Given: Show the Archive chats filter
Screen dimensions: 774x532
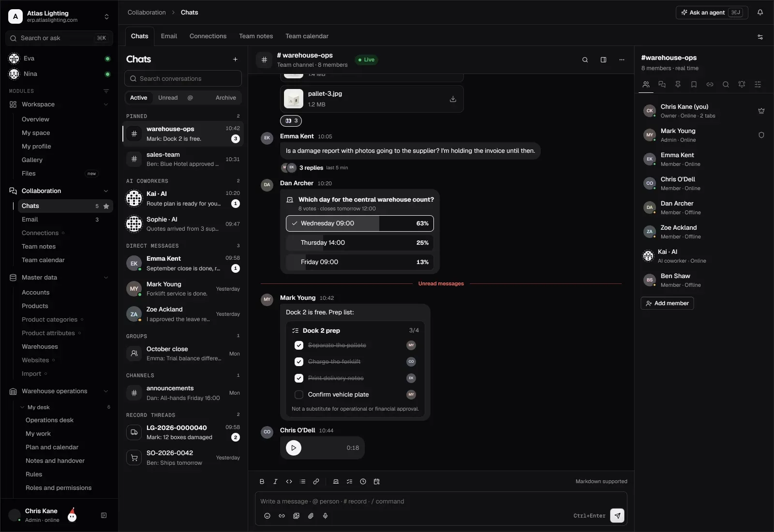Looking at the screenshot, I should [226, 98].
